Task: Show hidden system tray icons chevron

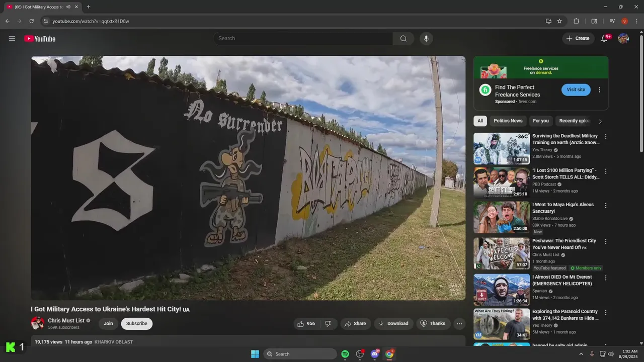Action: 581,354
